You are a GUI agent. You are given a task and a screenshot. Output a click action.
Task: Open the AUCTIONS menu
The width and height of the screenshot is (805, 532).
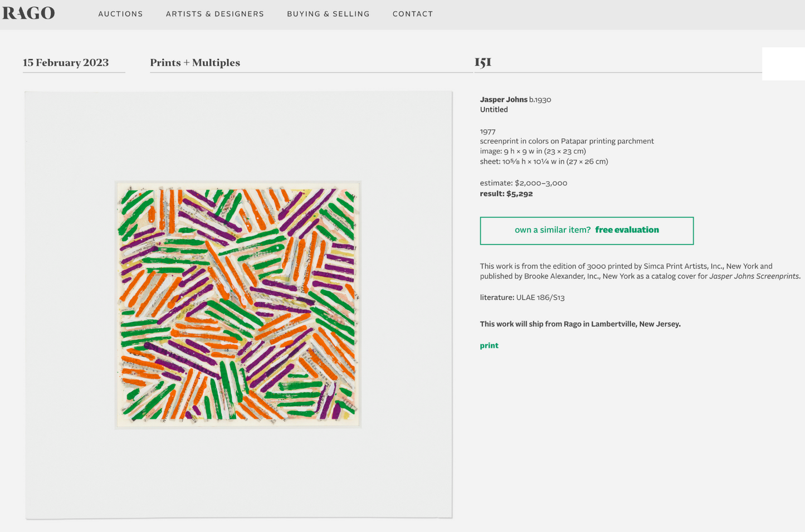(x=120, y=14)
